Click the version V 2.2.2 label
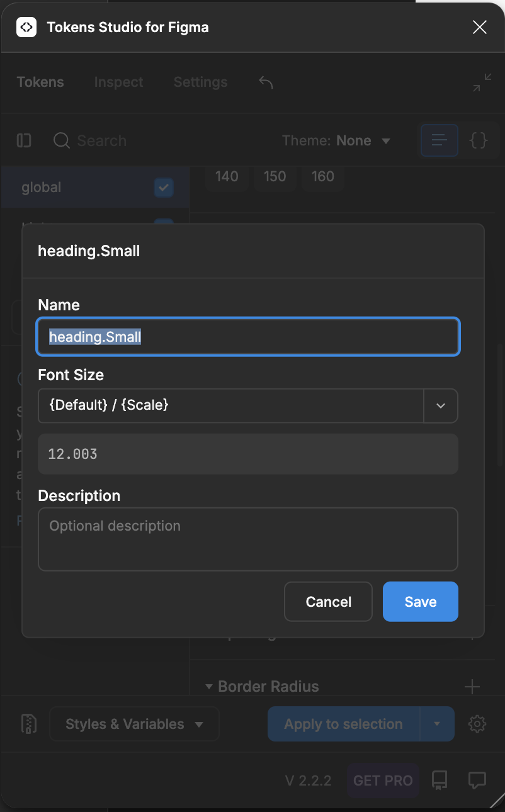The width and height of the screenshot is (505, 812). click(x=308, y=781)
